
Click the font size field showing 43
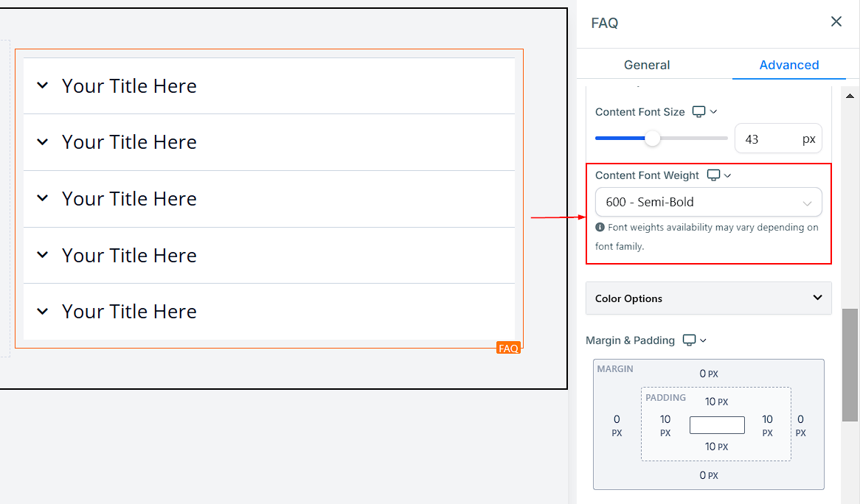(767, 139)
